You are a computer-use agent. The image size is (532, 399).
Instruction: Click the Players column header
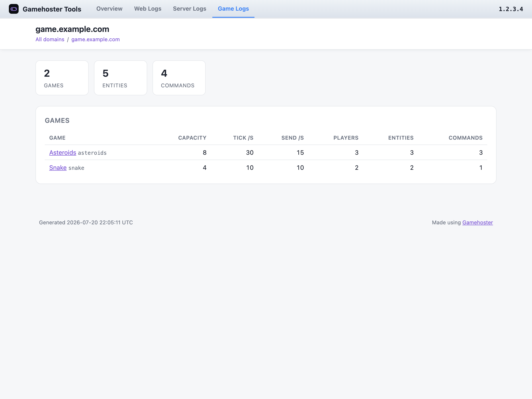(346, 138)
